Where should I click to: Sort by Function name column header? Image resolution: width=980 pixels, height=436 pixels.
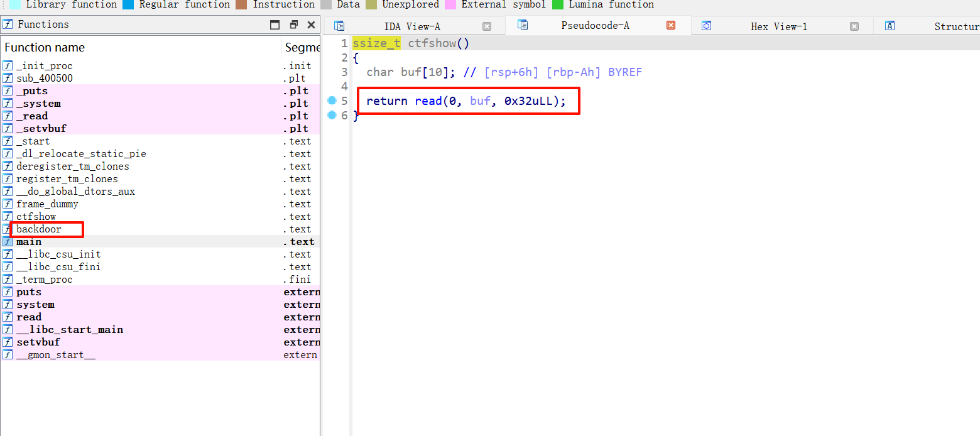tap(44, 48)
